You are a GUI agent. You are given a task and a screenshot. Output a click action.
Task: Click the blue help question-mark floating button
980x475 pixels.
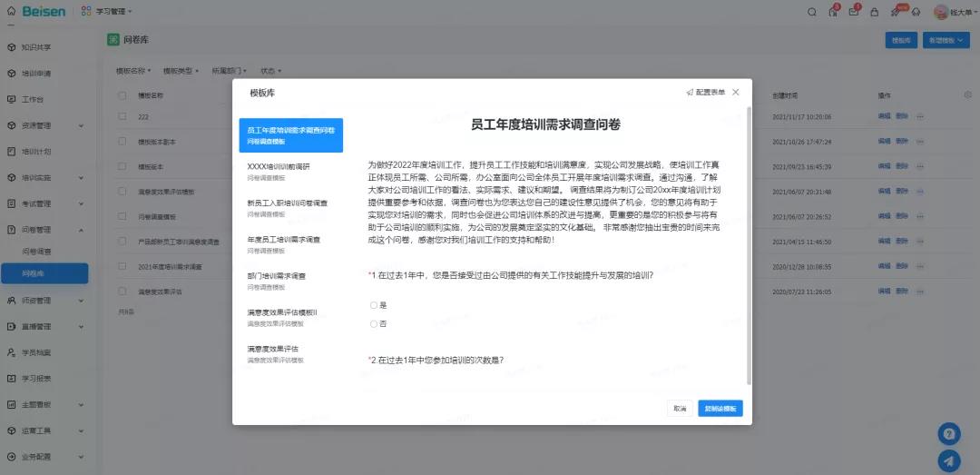(x=949, y=434)
